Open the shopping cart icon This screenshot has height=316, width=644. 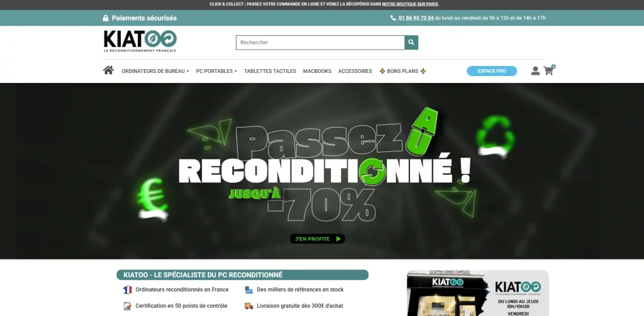[x=548, y=70]
